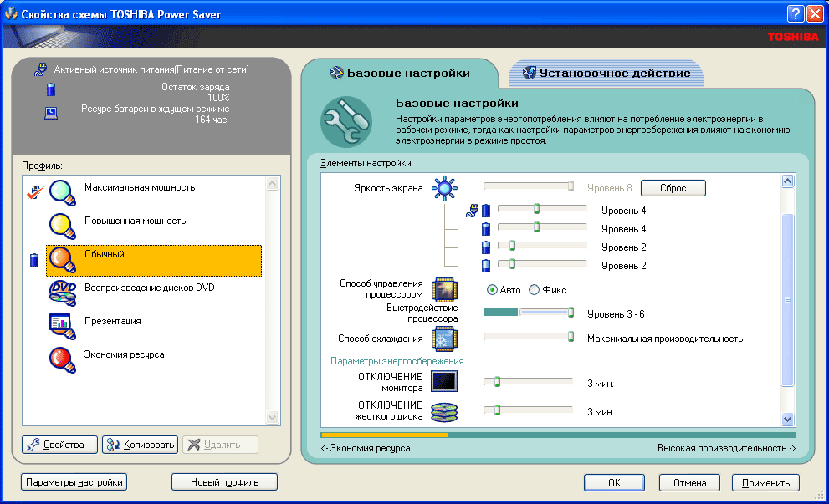Click the ОТКЛЮЧЕНИЕ монитора 3 мин. slider handle
Image resolution: width=829 pixels, height=504 pixels.
[498, 381]
